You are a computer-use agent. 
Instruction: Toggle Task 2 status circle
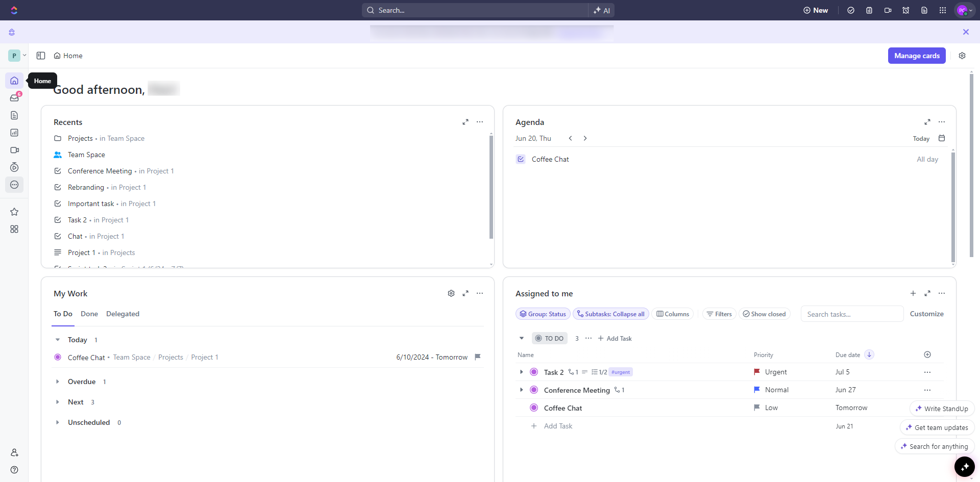(534, 372)
